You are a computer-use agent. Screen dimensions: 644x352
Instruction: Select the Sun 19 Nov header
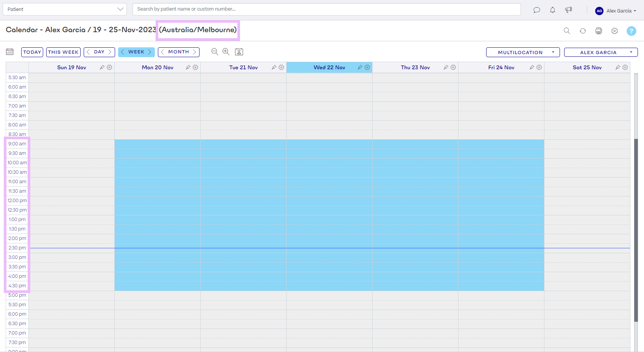72,67
